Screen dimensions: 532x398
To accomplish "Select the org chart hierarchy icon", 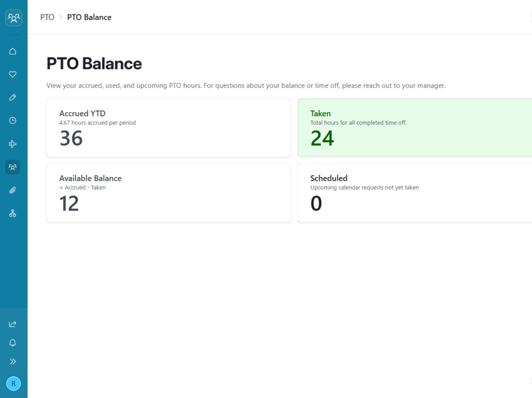I will pyautogui.click(x=13, y=213).
